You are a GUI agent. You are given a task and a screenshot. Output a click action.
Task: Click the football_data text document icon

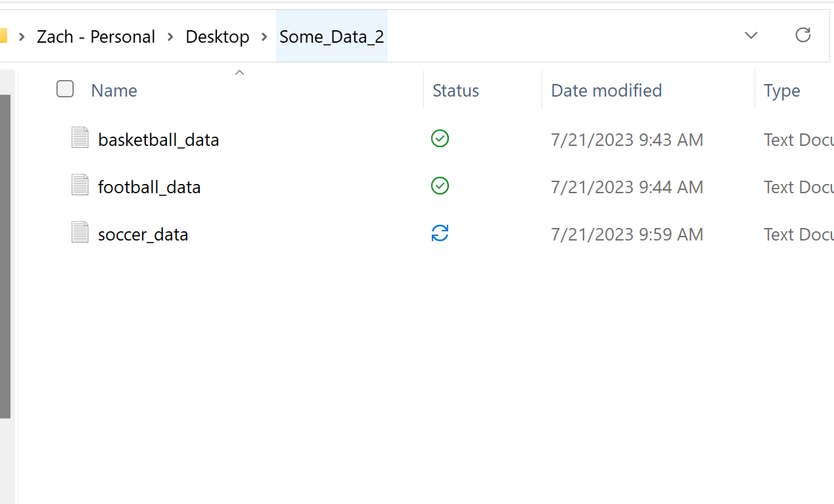click(x=80, y=185)
